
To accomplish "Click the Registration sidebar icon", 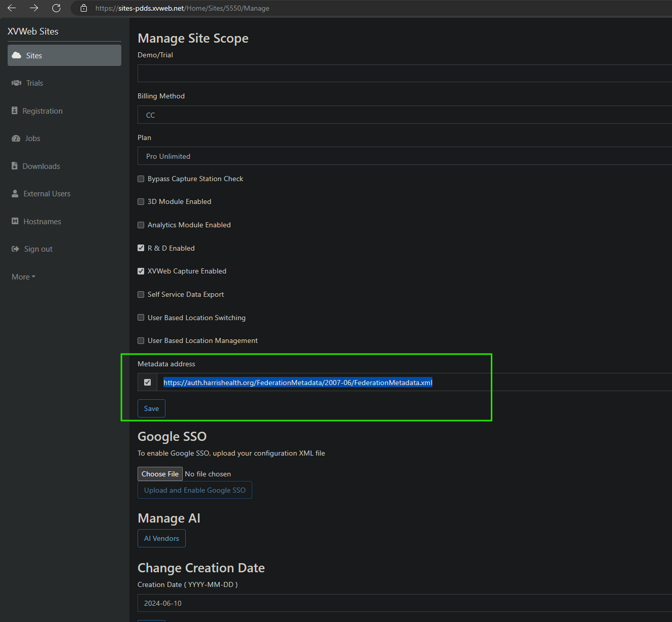I will click(15, 111).
